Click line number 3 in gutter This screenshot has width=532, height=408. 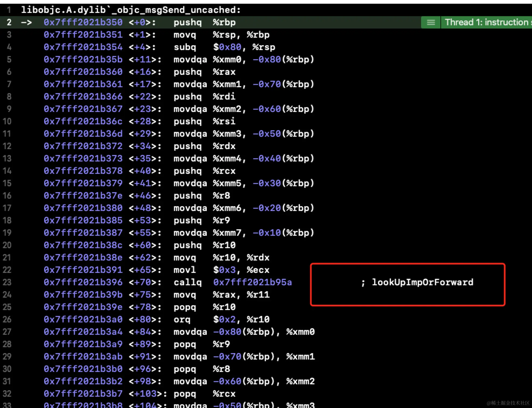[9, 35]
